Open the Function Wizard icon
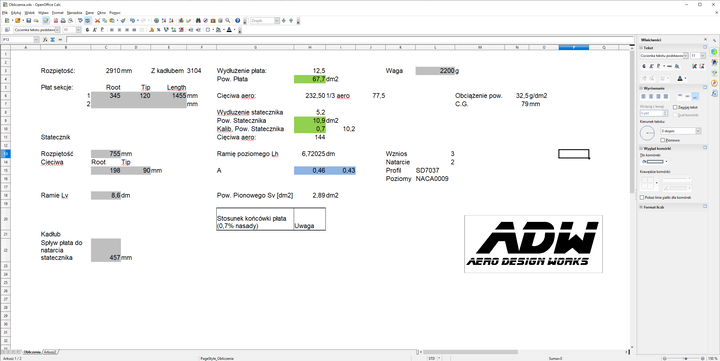Image resolution: width=720 pixels, height=361 pixels. click(x=45, y=40)
